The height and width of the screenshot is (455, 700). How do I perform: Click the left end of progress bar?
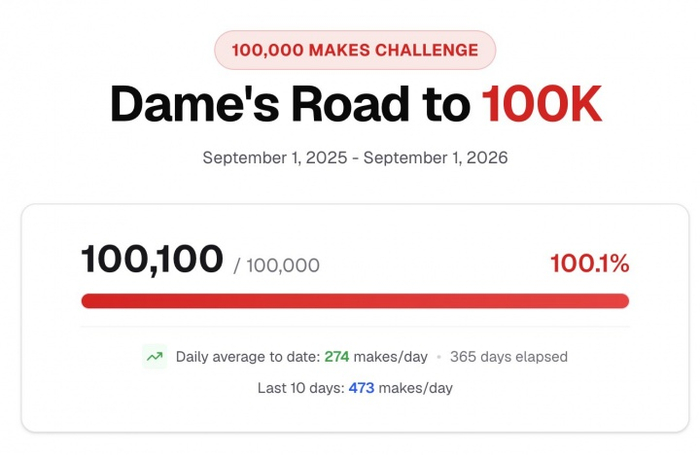tap(86, 301)
